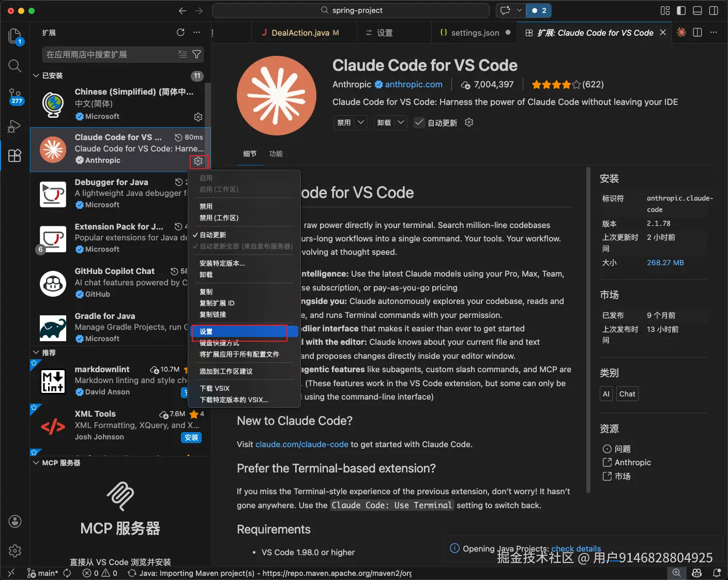Open the 卸载 dropdown arrow
The image size is (728, 580).
400,123
